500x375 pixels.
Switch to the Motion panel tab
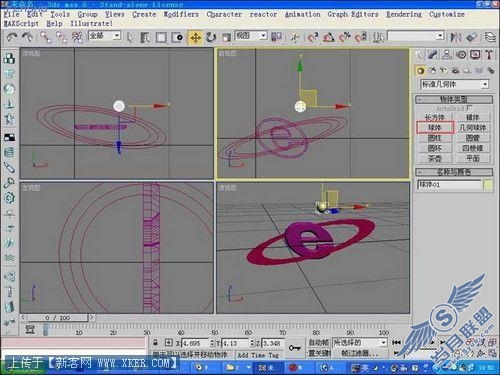click(461, 54)
